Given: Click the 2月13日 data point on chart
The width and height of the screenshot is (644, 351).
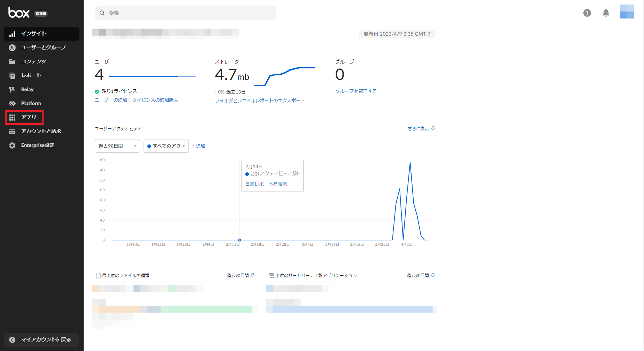Looking at the screenshot, I should (x=240, y=240).
